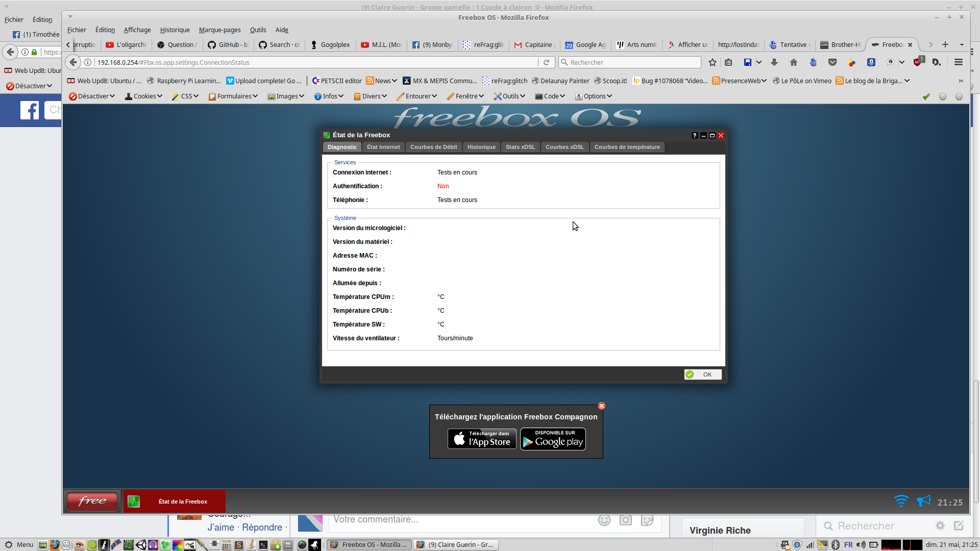The width and height of the screenshot is (980, 551).
Task: Open the Historique menu in Firefox
Action: click(x=175, y=30)
